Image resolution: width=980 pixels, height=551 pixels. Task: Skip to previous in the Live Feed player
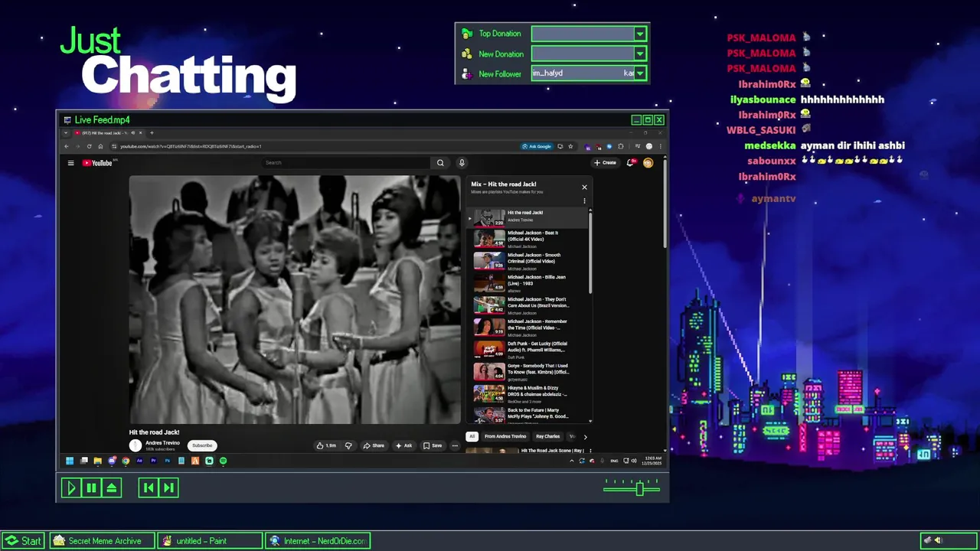[149, 487]
